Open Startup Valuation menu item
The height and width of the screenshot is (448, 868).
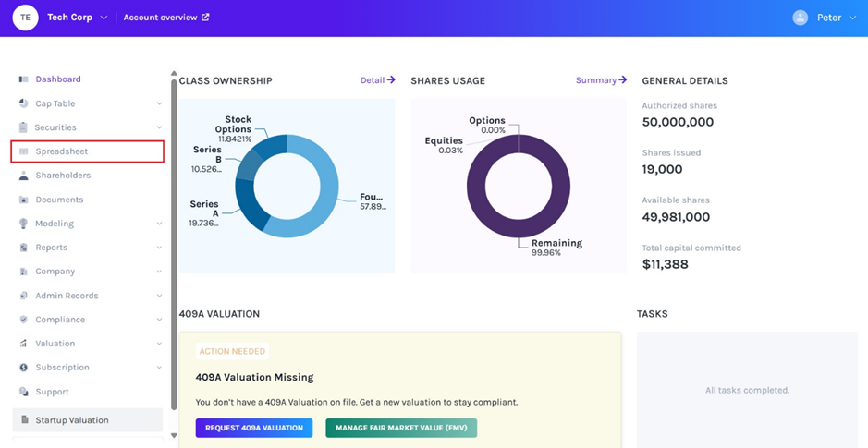tap(72, 420)
